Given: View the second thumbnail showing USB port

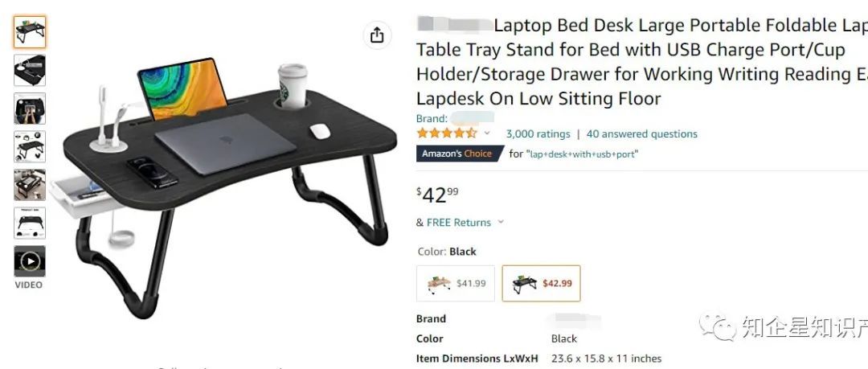Looking at the screenshot, I should tap(30, 70).
